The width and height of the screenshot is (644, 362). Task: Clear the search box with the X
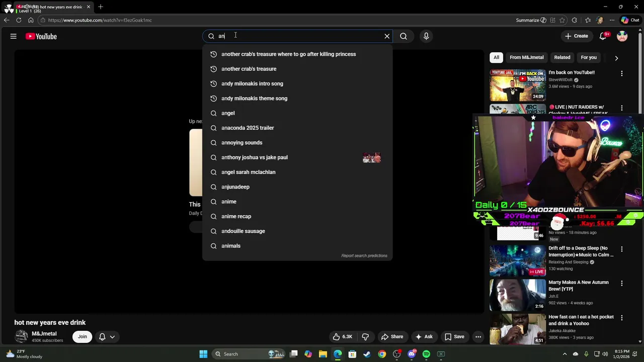(387, 36)
